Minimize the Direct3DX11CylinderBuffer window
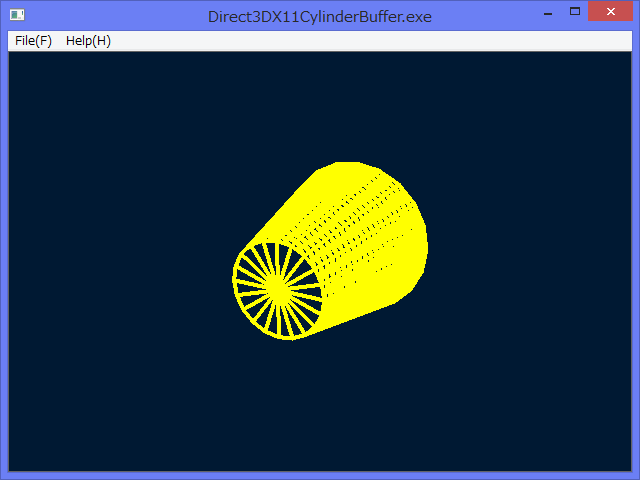This screenshot has height=480, width=640. pos(548,12)
